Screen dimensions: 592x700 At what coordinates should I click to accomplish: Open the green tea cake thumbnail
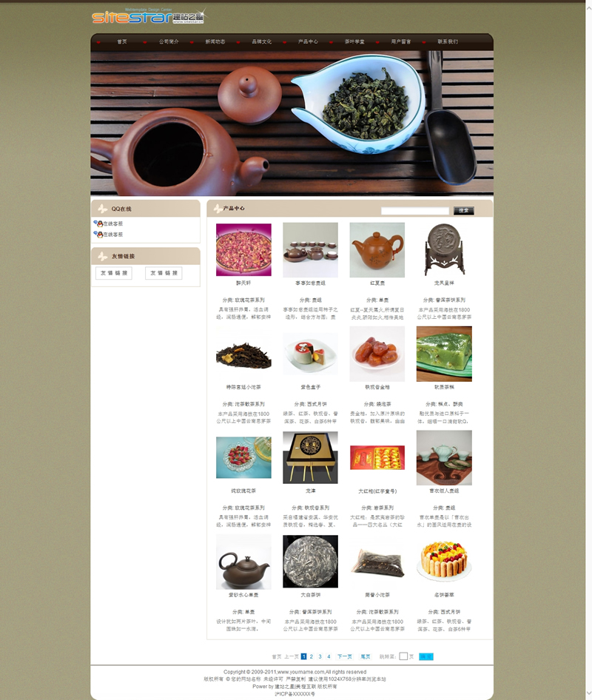point(444,354)
